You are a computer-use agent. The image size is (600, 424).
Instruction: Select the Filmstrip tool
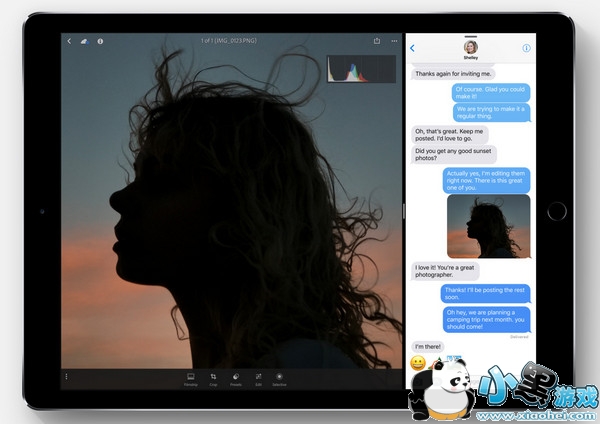click(x=191, y=380)
